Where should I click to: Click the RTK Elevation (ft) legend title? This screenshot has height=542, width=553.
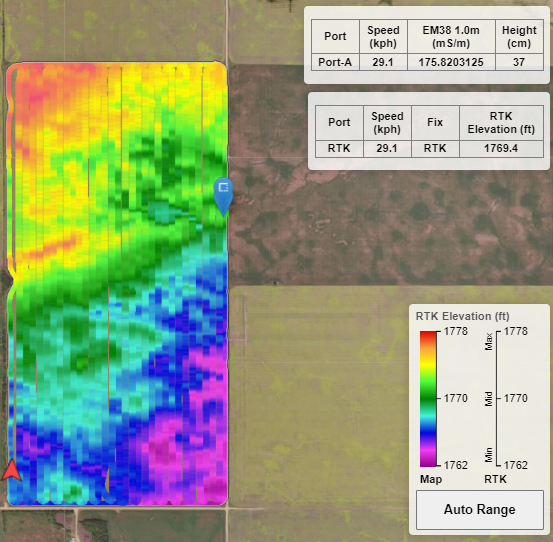pyautogui.click(x=462, y=316)
